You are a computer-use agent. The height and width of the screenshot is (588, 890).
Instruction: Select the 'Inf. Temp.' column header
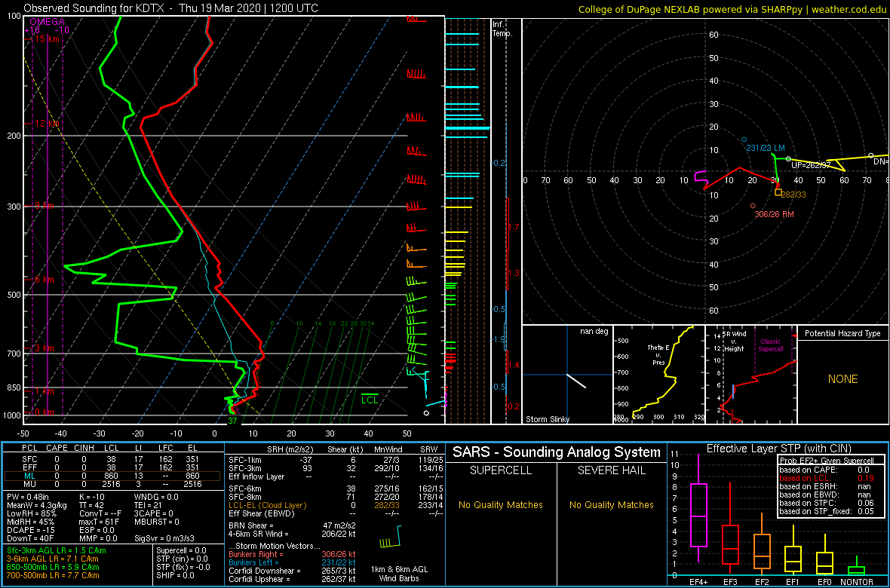(502, 29)
